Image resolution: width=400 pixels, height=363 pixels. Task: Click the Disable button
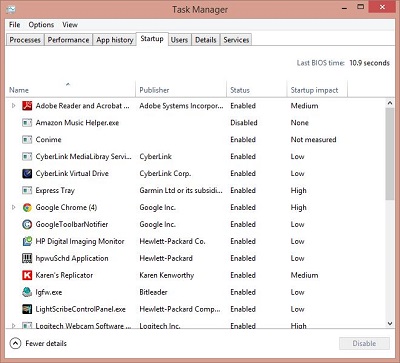pos(364,343)
